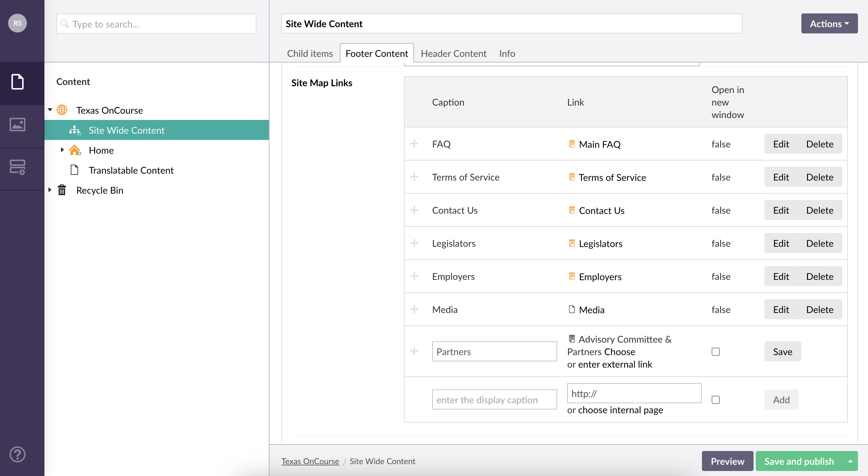Click the globe icon for Texas OnCourse
Viewport: 868px width, 476px height.
pos(63,110)
